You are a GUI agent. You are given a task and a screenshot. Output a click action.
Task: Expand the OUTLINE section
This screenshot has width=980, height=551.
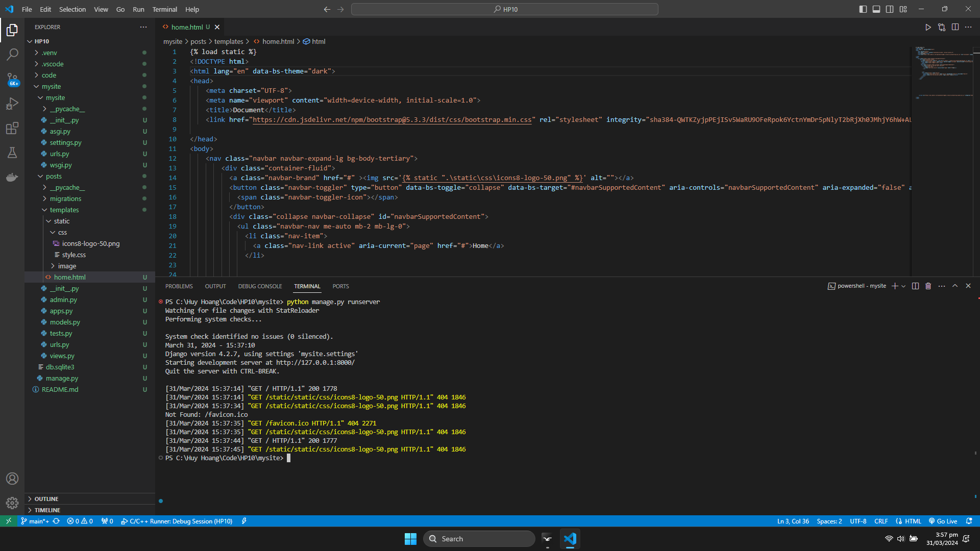[x=89, y=499]
